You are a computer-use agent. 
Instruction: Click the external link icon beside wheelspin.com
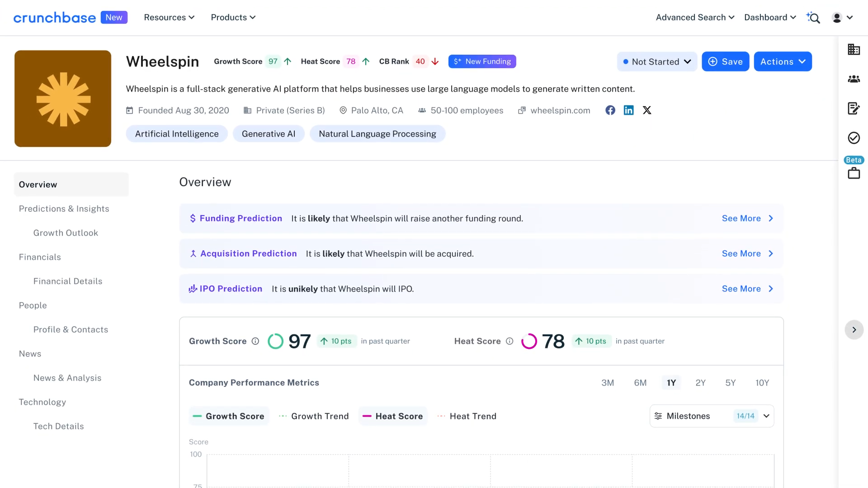[x=522, y=110]
